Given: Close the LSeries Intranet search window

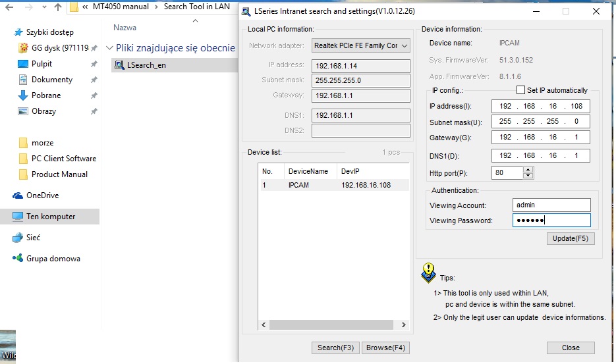Looking at the screenshot, I should tap(596, 11).
